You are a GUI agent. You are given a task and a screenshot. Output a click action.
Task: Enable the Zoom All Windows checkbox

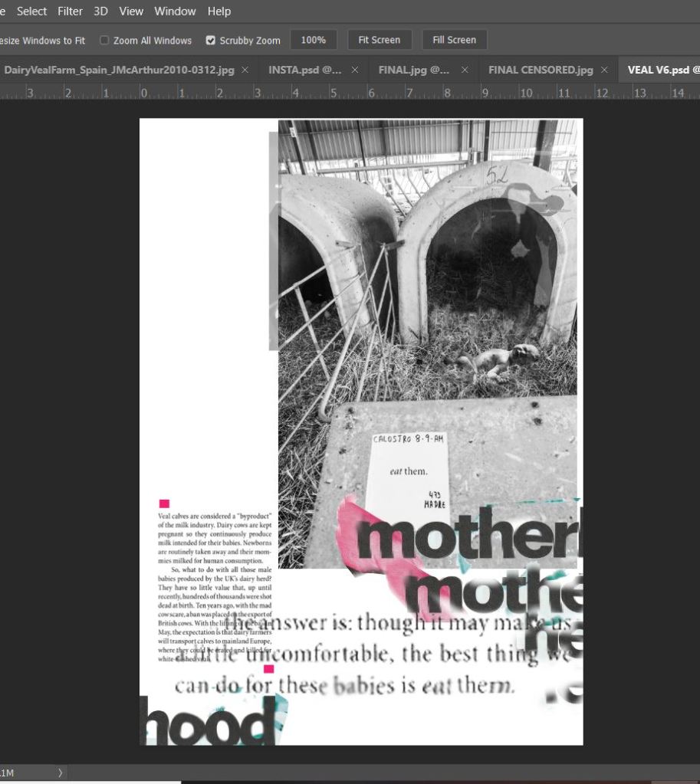click(105, 41)
